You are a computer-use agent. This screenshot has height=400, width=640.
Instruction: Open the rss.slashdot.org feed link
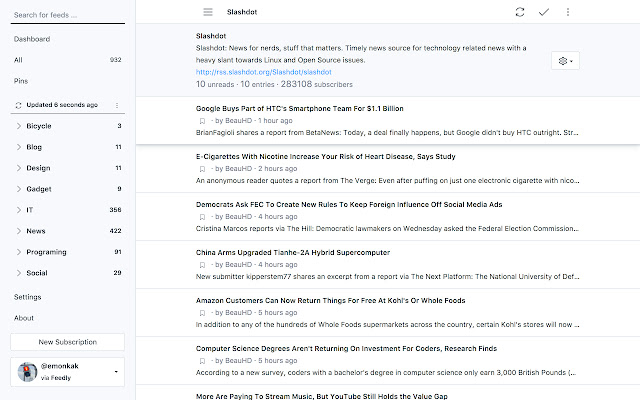pos(263,72)
